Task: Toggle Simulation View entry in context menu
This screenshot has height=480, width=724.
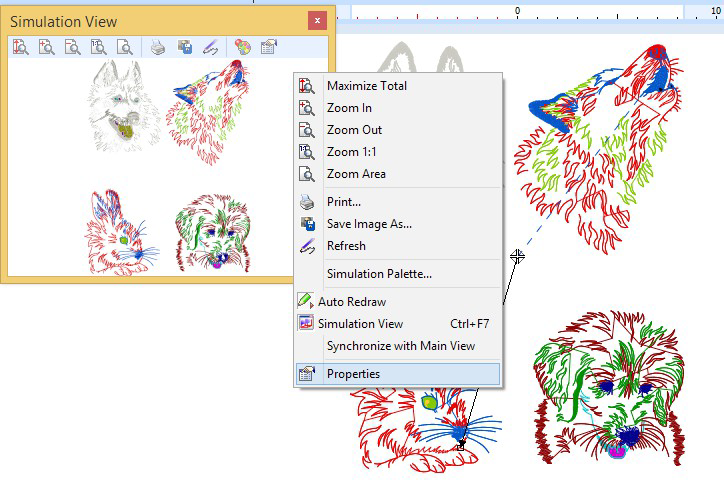Action: tap(360, 324)
